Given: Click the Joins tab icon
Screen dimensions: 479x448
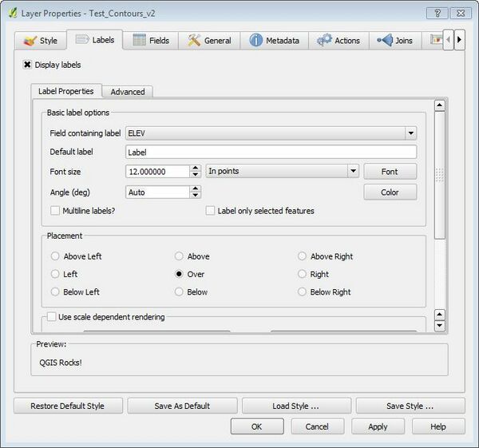Looking at the screenshot, I should tap(384, 40).
